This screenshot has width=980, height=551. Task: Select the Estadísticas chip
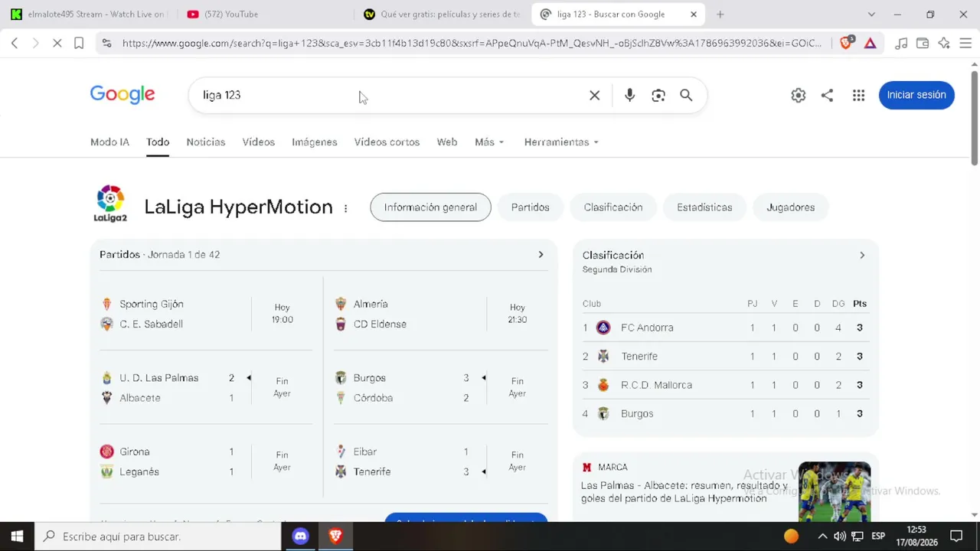tap(704, 207)
